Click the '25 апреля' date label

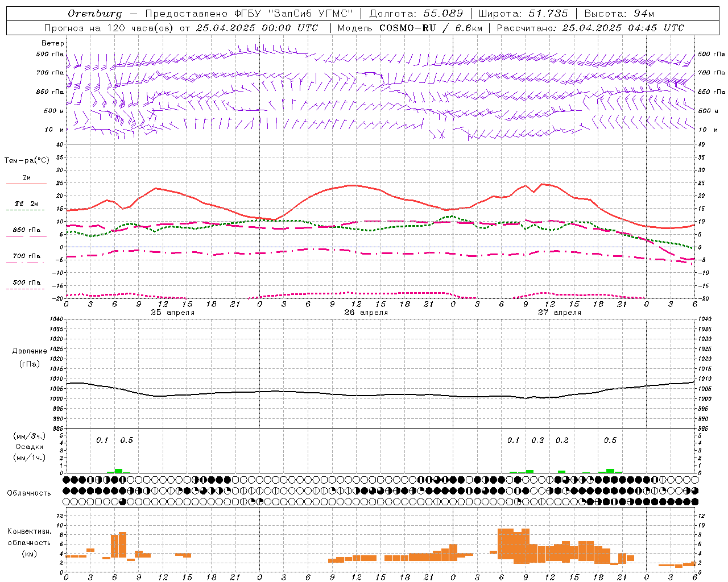(172, 313)
